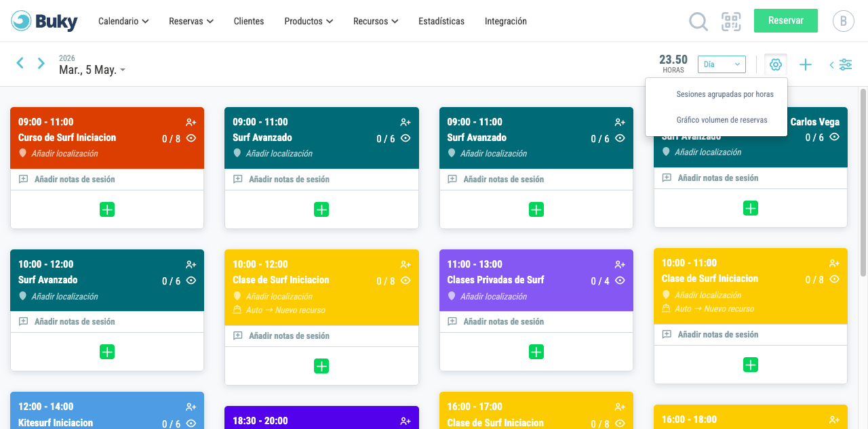The height and width of the screenshot is (429, 868).
Task: Open the Clientes page
Action: pyautogui.click(x=249, y=21)
